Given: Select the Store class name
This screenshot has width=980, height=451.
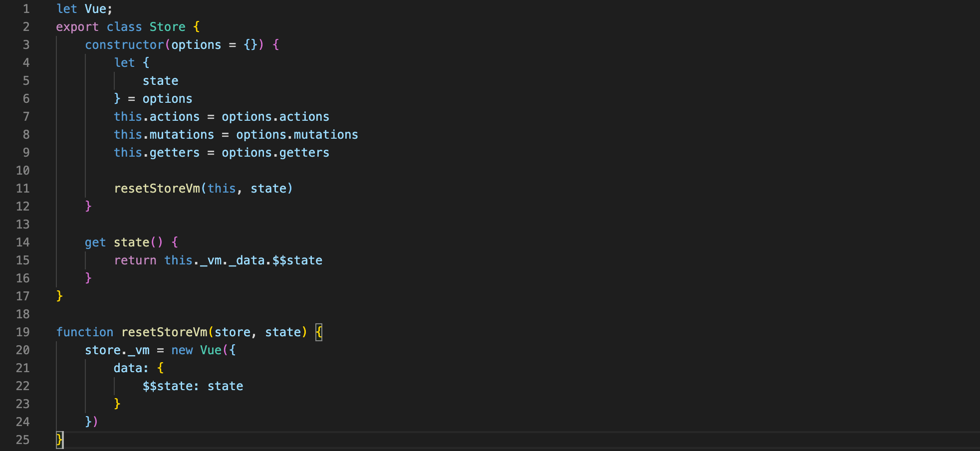Looking at the screenshot, I should pyautogui.click(x=168, y=27).
